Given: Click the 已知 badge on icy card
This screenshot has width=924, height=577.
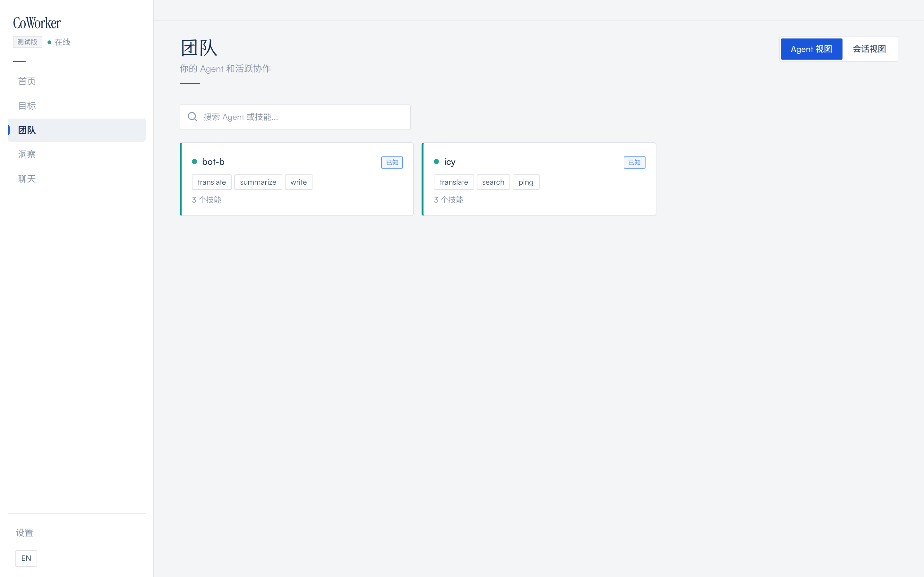Looking at the screenshot, I should point(634,163).
